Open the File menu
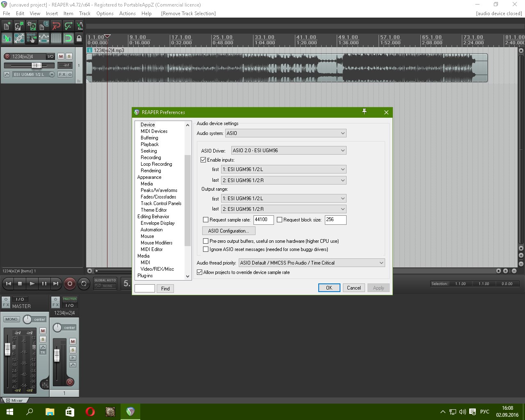This screenshot has height=420, width=525. (x=7, y=14)
